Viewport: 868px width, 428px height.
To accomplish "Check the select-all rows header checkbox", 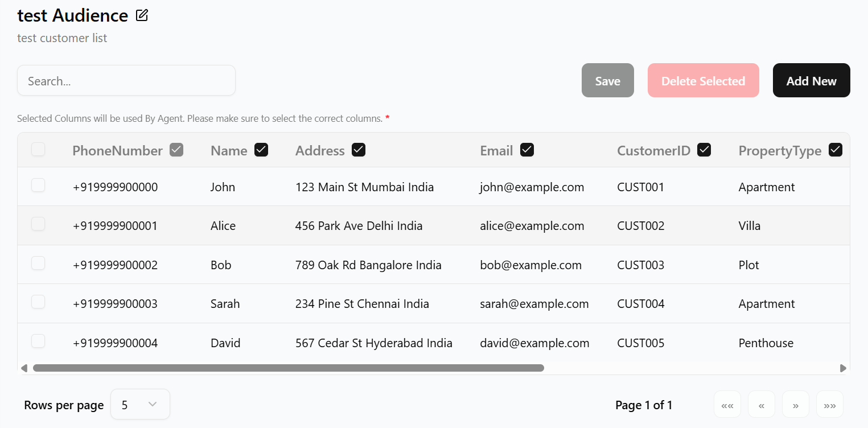I will (x=38, y=149).
